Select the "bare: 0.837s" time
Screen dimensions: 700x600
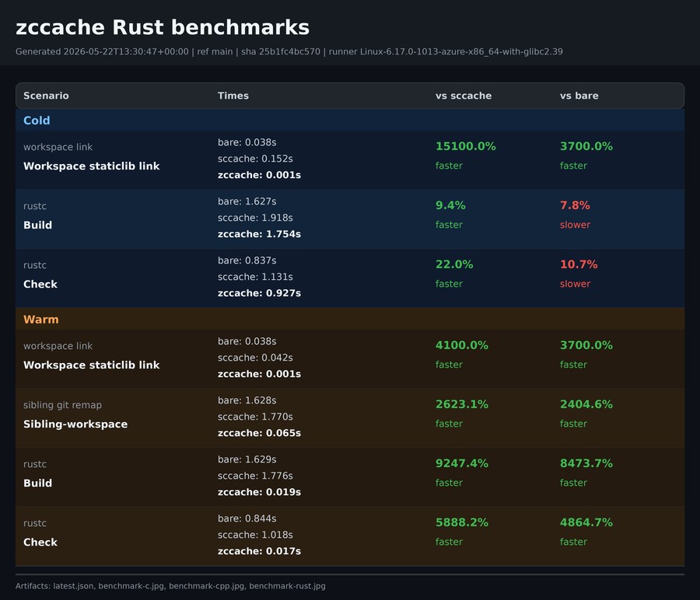(x=247, y=260)
